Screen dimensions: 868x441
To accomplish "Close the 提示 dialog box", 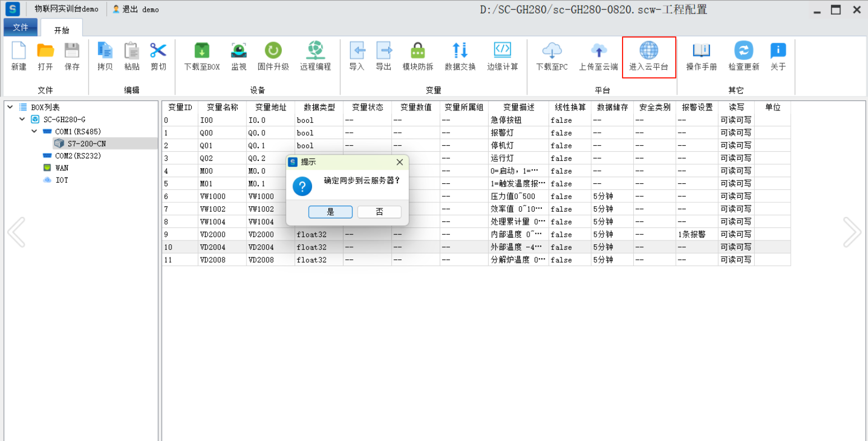I will 400,162.
